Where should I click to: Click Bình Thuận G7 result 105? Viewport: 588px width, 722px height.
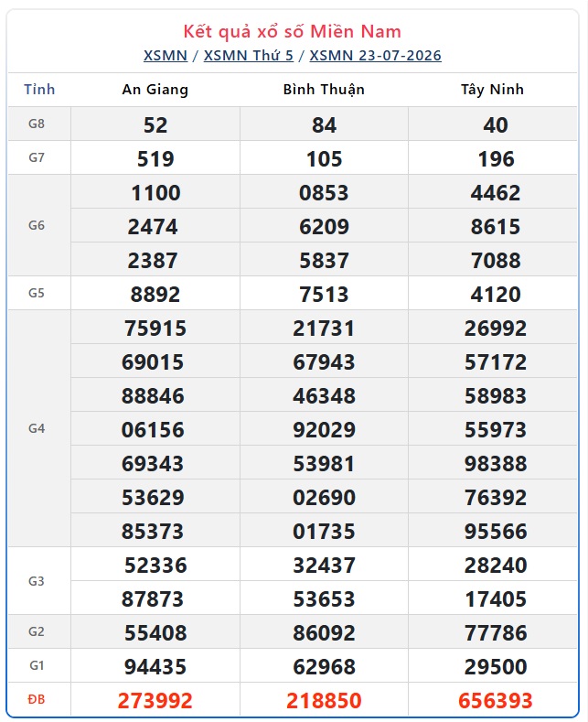pos(324,159)
